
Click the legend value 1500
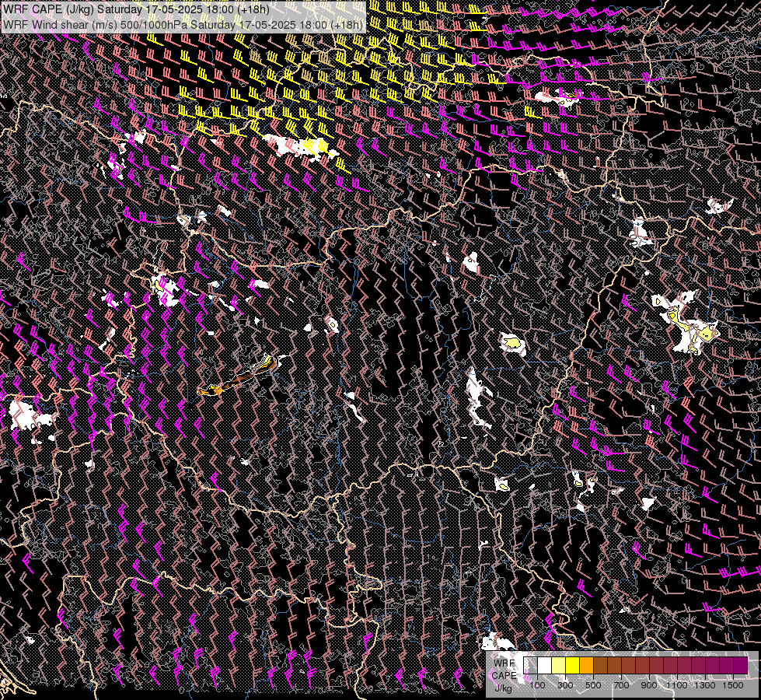[x=733, y=685]
